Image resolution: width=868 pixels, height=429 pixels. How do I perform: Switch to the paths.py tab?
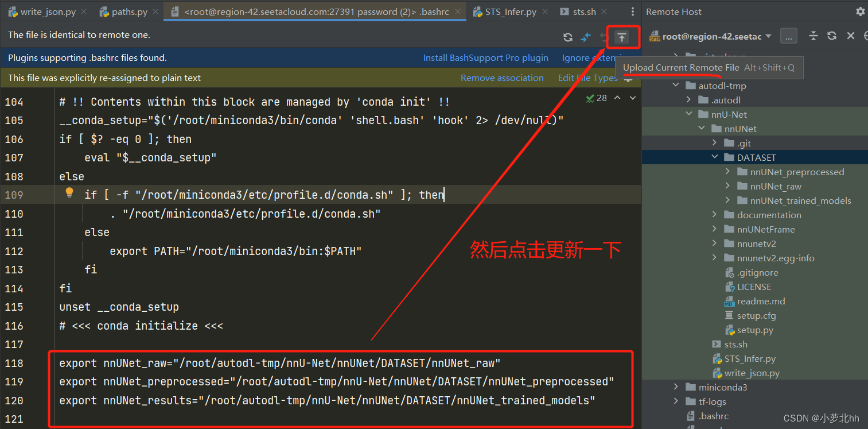[x=129, y=11]
